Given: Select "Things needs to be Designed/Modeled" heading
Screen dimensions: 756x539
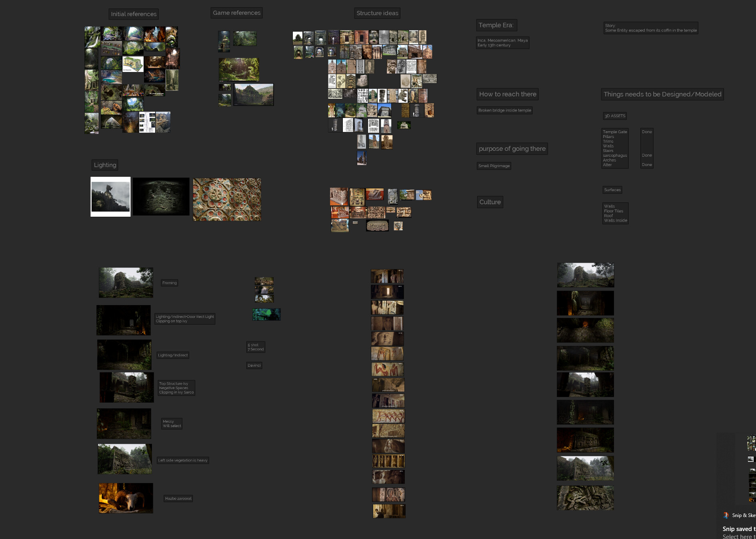Looking at the screenshot, I should click(662, 94).
